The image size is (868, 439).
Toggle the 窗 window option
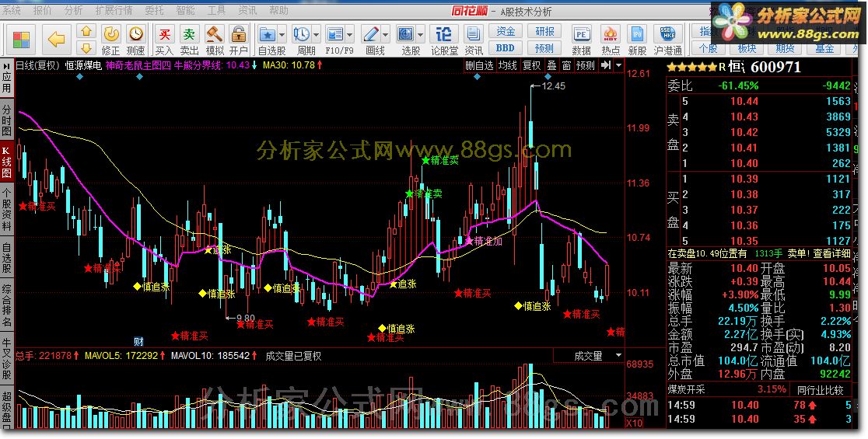point(566,66)
